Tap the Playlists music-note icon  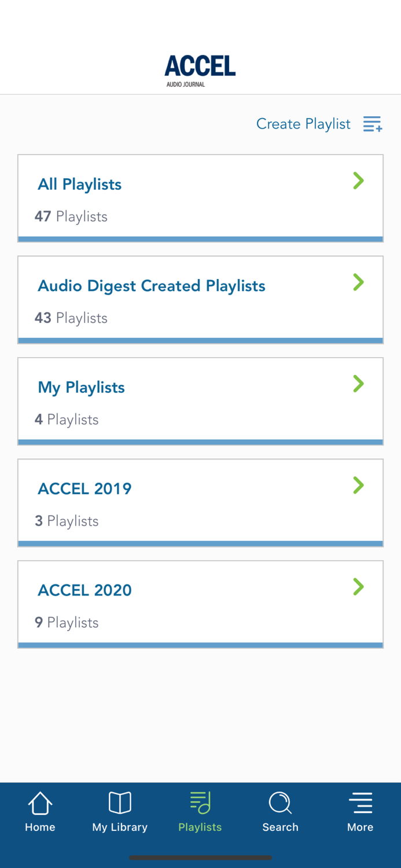[x=200, y=803]
